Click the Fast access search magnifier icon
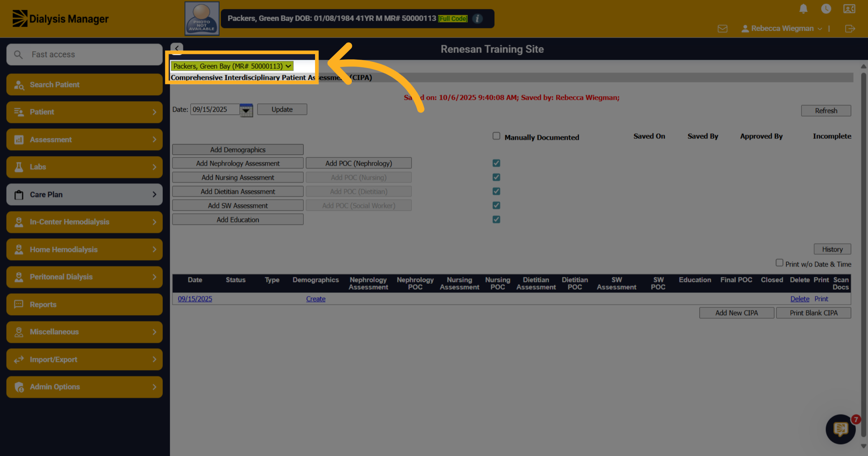 tap(18, 55)
